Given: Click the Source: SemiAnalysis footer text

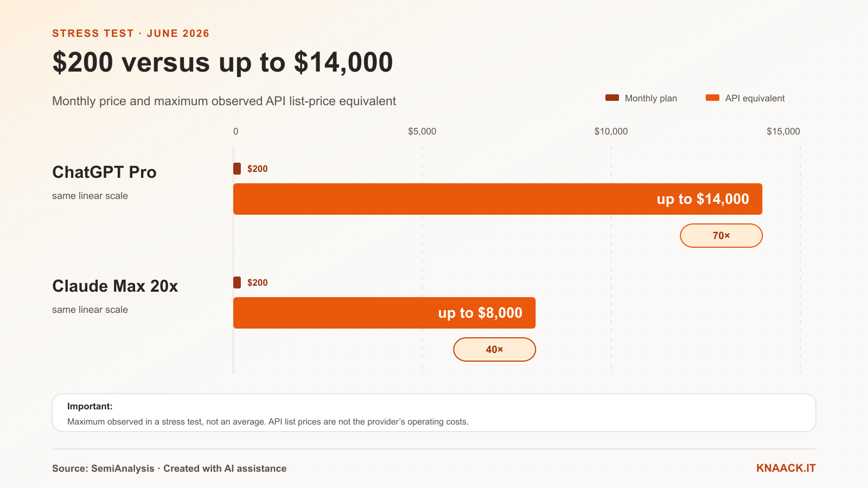Looking at the screenshot, I should coord(103,468).
